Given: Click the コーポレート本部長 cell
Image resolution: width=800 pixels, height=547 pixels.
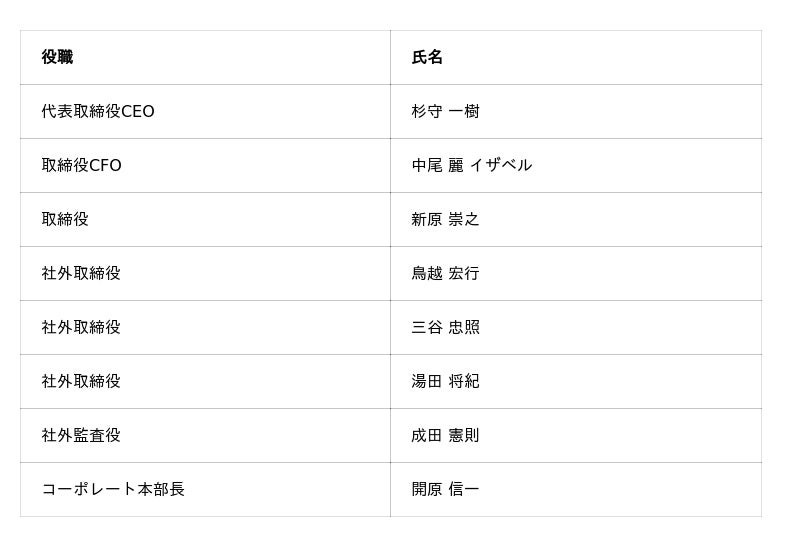Looking at the screenshot, I should pos(113,490).
